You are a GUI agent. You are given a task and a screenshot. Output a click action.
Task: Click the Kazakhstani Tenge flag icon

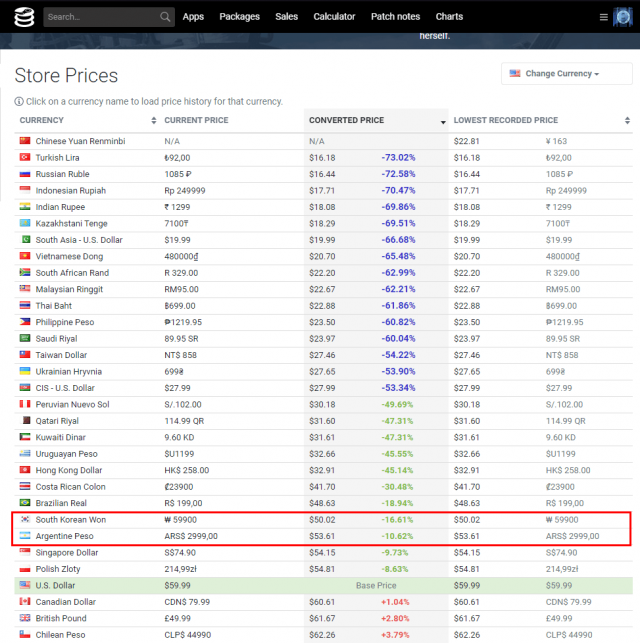(x=25, y=223)
